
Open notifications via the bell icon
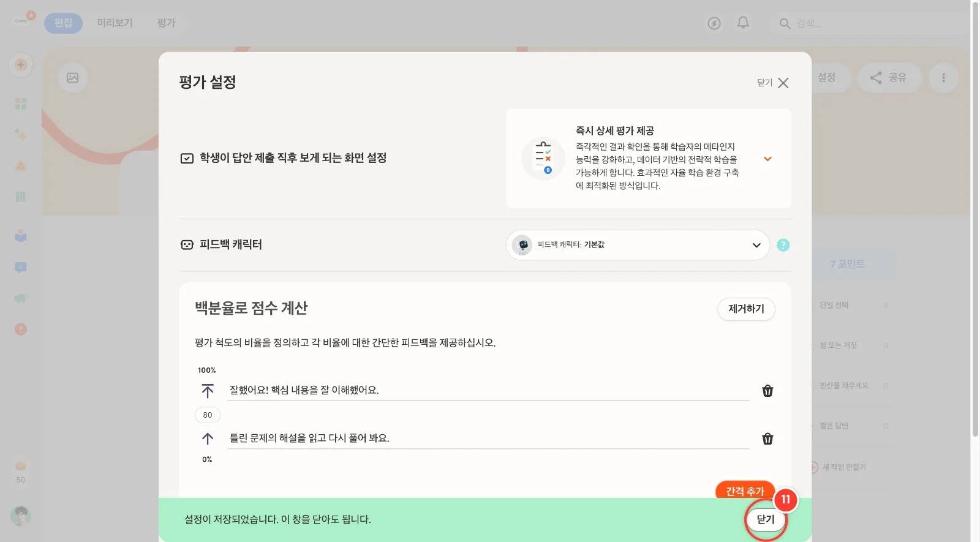743,23
